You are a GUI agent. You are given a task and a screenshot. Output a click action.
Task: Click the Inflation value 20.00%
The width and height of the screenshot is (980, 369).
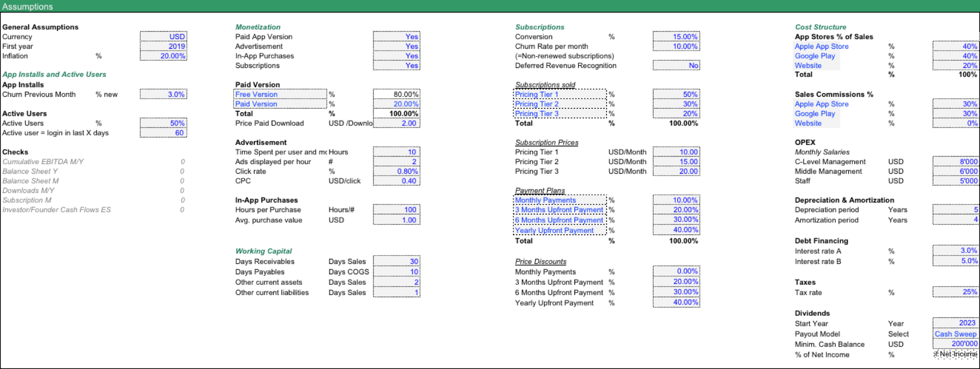[x=163, y=56]
